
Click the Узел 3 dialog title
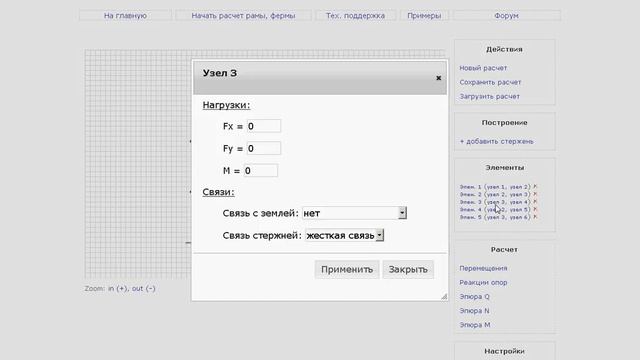coord(220,73)
